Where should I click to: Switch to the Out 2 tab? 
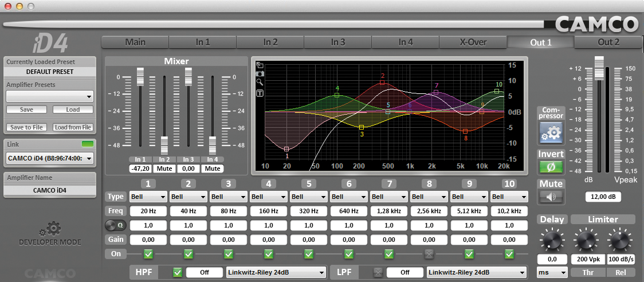pos(608,42)
